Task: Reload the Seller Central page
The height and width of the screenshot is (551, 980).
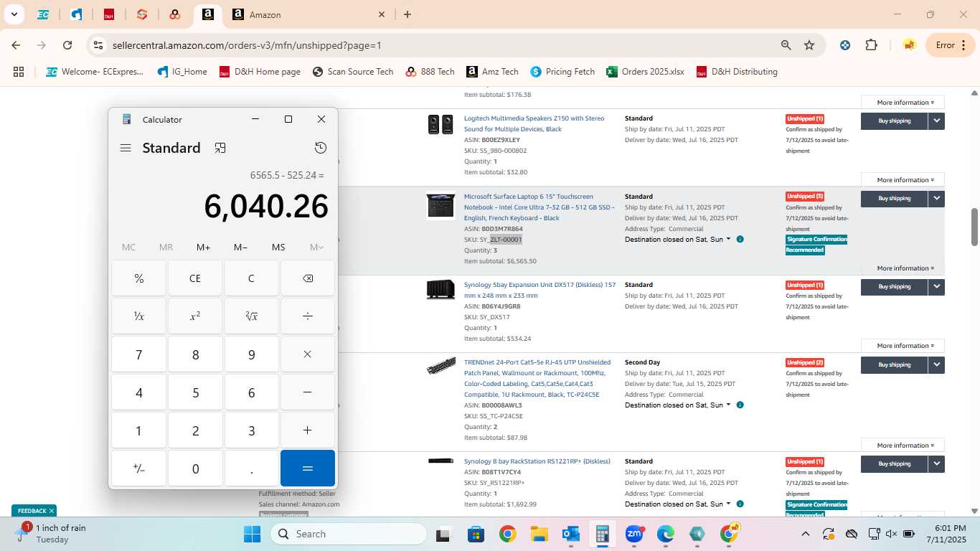Action: click(x=67, y=45)
